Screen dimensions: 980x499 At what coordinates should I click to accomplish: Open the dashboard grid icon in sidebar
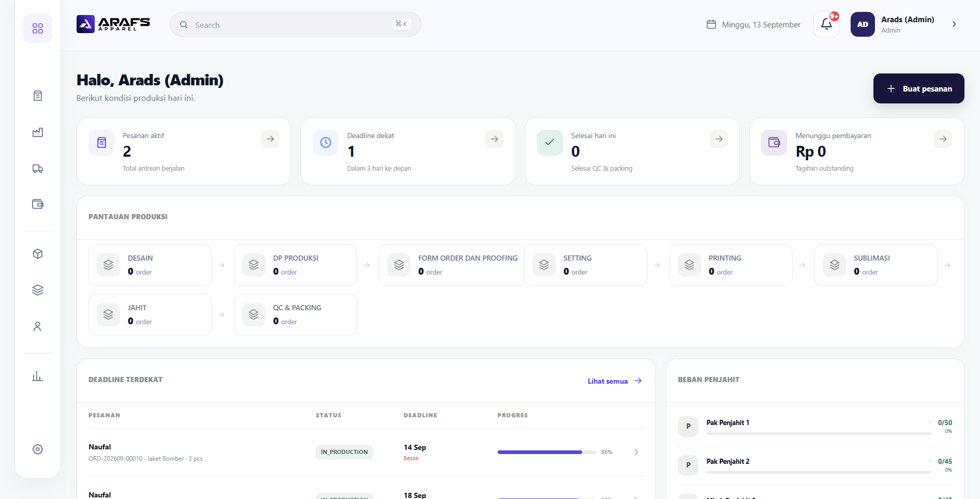(38, 28)
